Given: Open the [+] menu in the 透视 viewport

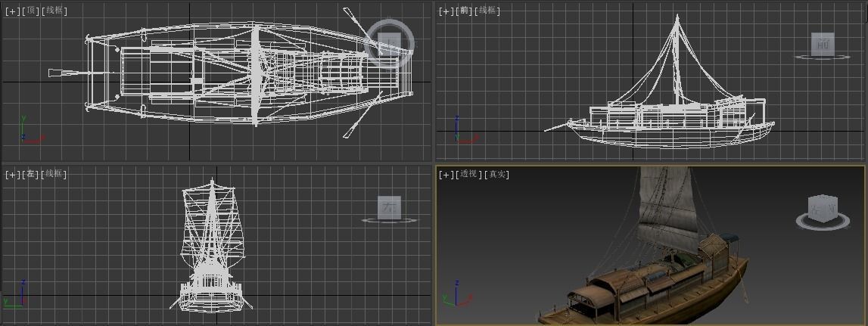Looking at the screenshot, I should click(446, 175).
